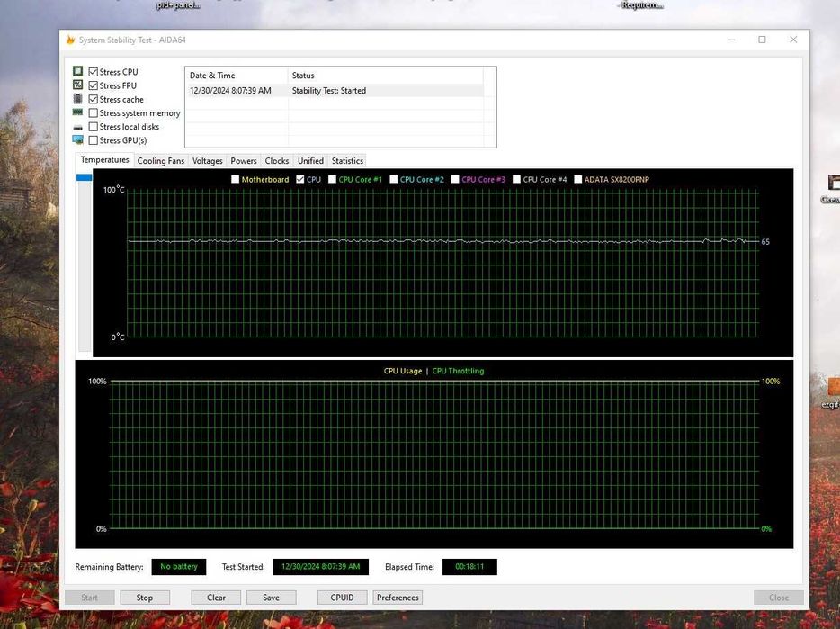840x629 pixels.
Task: Click the Test Started timestamp field
Action: click(x=321, y=567)
